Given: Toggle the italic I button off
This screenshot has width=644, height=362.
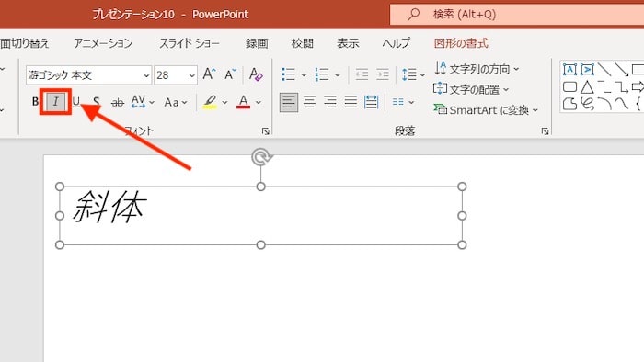Looking at the screenshot, I should 56,101.
